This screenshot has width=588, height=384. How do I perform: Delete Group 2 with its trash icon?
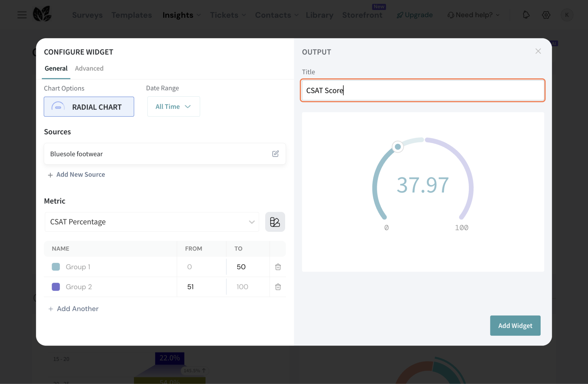[x=278, y=287]
